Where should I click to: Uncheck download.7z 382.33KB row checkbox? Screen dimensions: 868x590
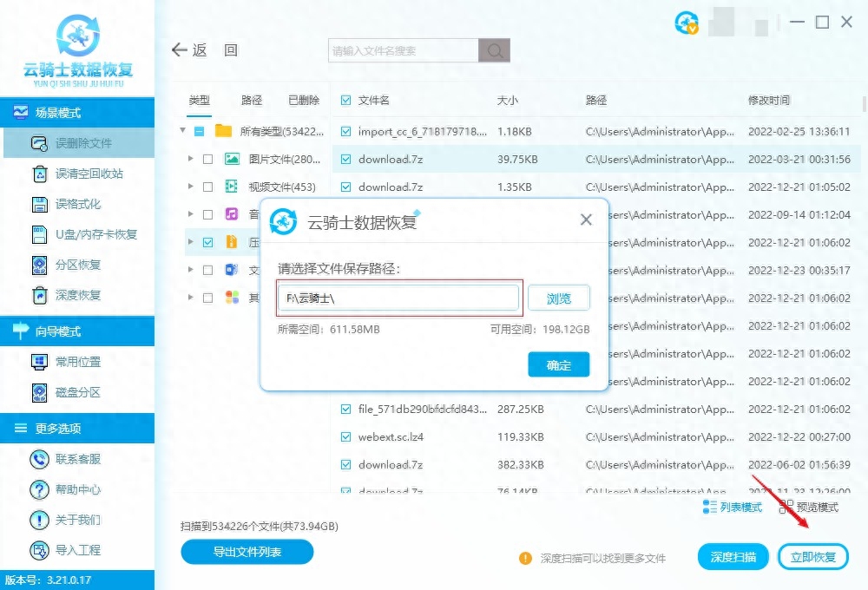coord(346,464)
